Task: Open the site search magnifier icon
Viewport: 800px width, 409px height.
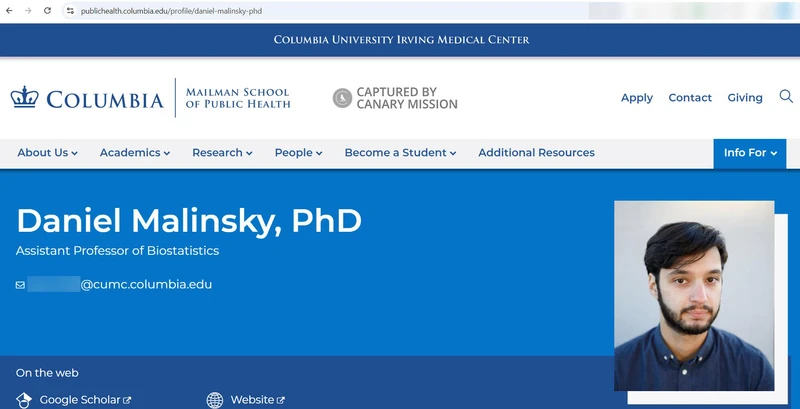Action: click(786, 97)
